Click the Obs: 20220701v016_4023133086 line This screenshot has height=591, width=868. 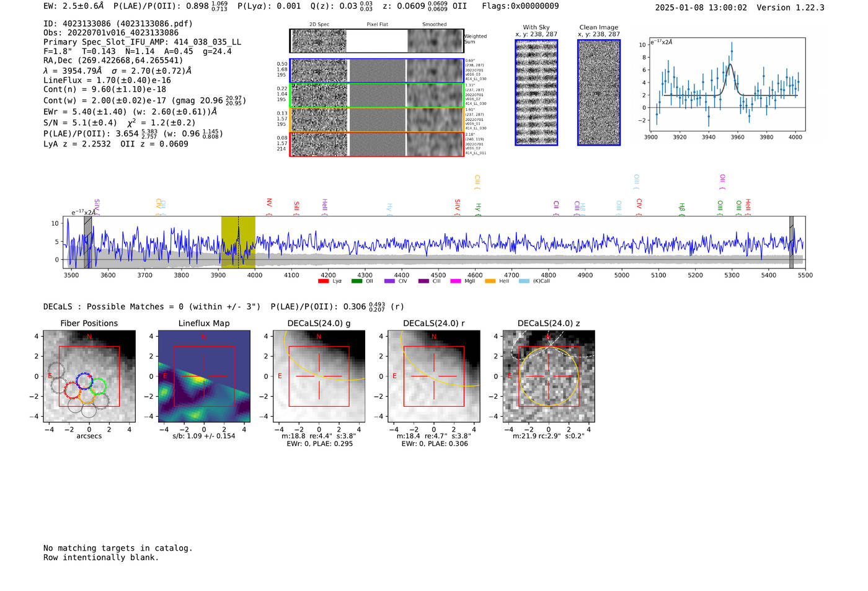click(x=111, y=33)
